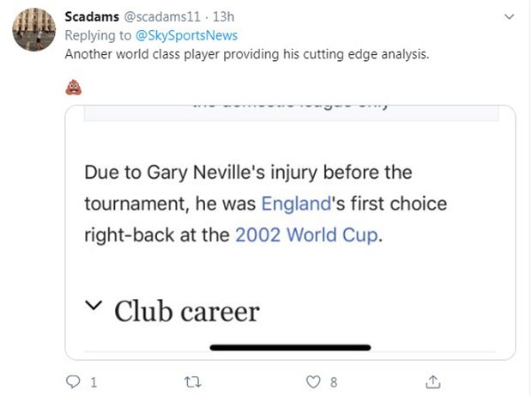Expand the Club career section chevron
The width and height of the screenshot is (532, 396).
96,308
